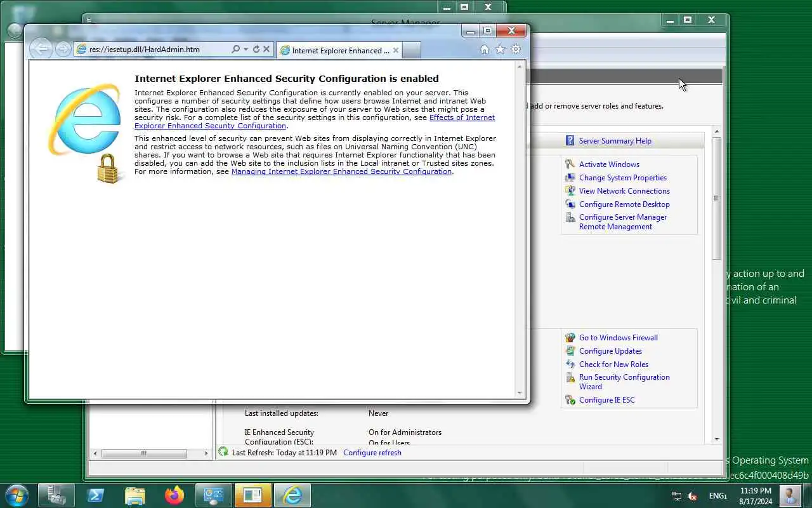
Task: Click the address bar res://iesetup.dll URL
Action: click(145, 50)
